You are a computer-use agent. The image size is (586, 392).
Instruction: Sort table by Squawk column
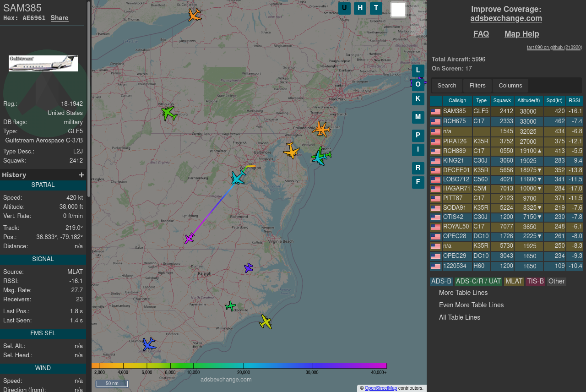coord(502,101)
